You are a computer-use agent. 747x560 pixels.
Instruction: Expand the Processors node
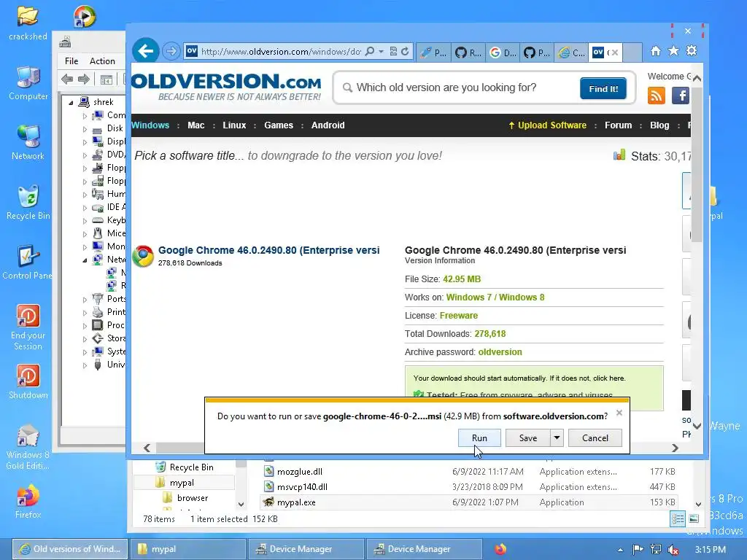coord(85,326)
